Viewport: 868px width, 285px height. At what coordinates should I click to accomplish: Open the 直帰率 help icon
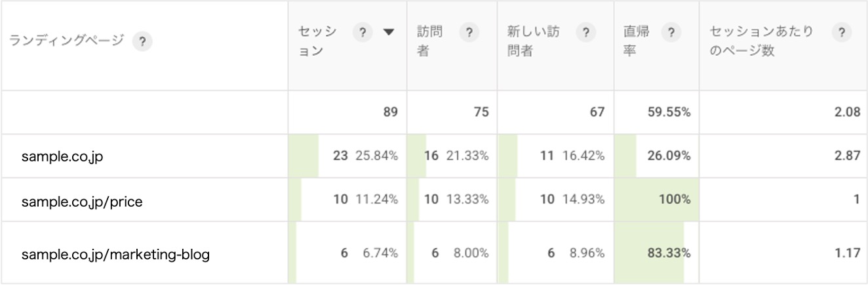coord(670,32)
